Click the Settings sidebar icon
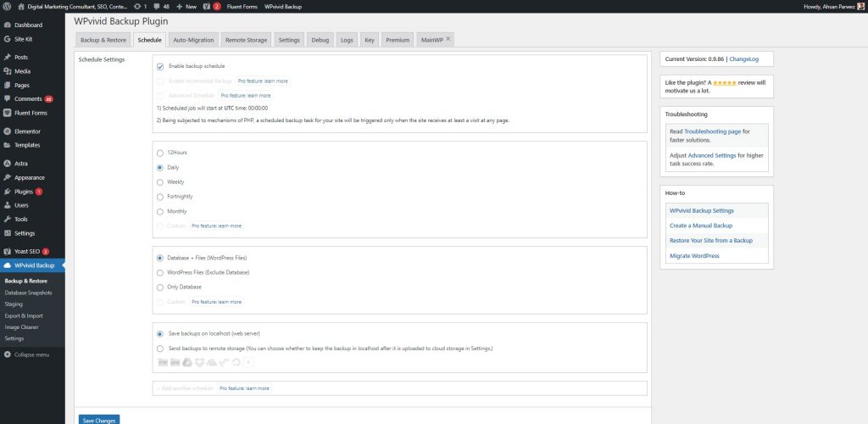Image resolution: width=868 pixels, height=424 pixels. tap(7, 233)
